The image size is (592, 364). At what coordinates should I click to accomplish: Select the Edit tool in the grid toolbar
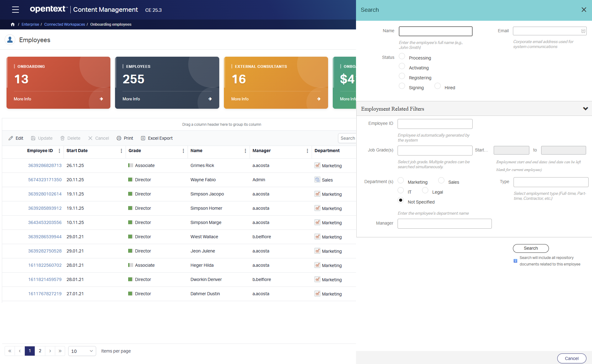click(11, 138)
